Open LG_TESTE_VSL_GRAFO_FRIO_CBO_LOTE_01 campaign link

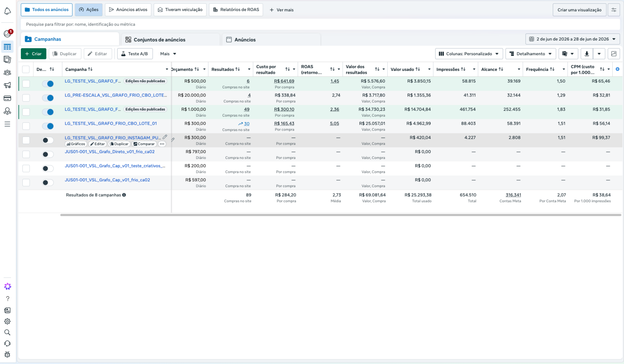(x=111, y=123)
